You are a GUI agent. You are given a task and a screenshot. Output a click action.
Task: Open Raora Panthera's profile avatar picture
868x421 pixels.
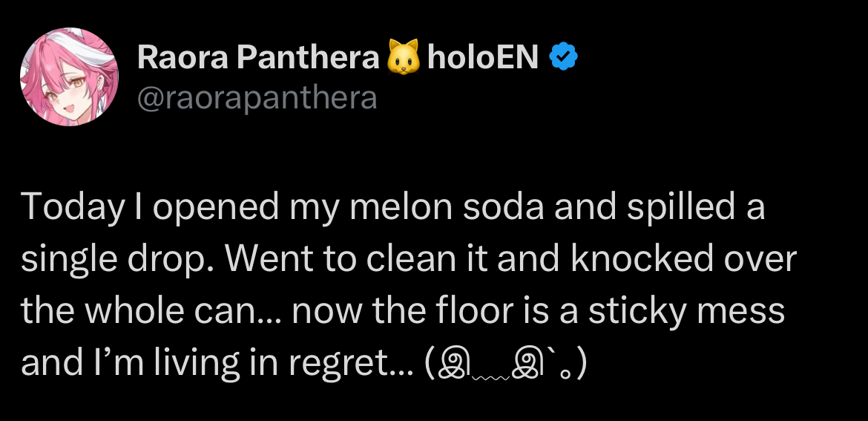[69, 77]
